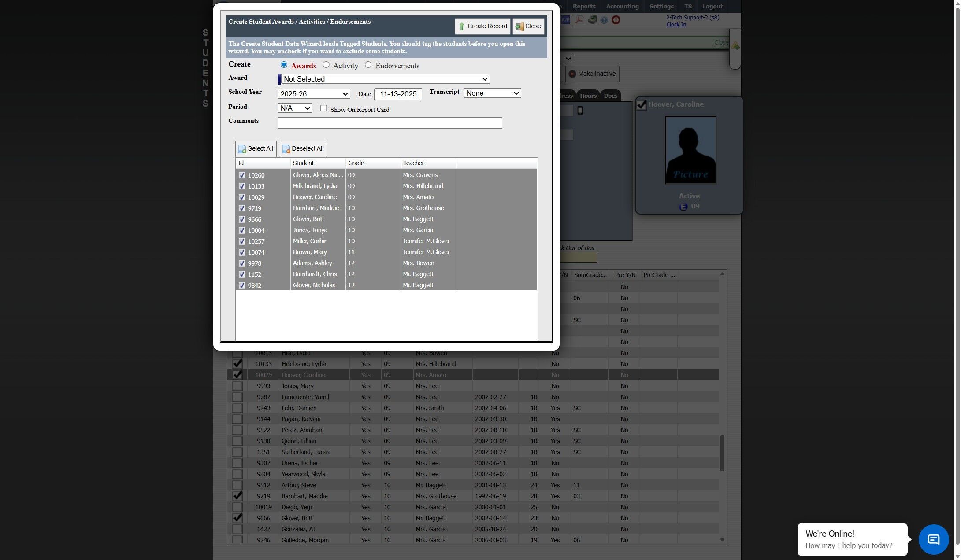Click the cash register toolbar icon

(x=592, y=20)
